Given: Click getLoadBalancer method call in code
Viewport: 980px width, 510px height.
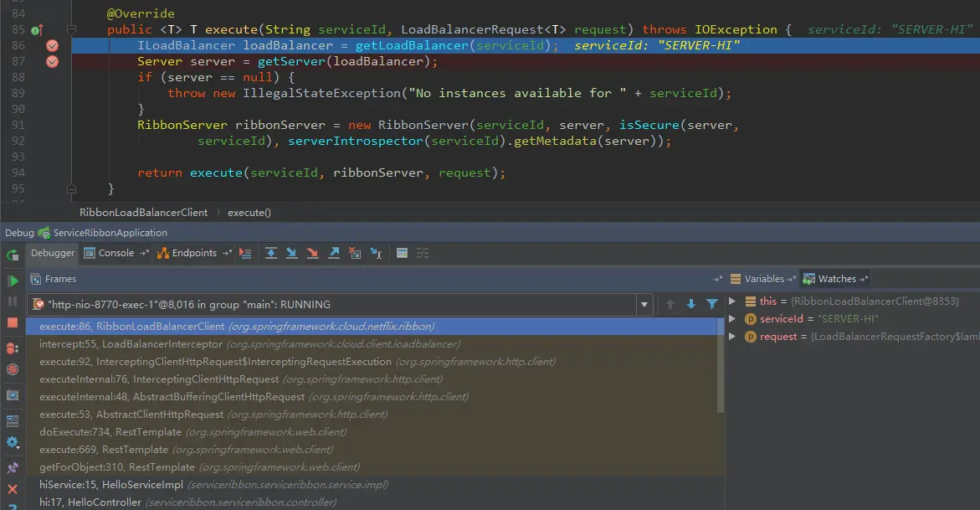Looking at the screenshot, I should click(x=412, y=46).
